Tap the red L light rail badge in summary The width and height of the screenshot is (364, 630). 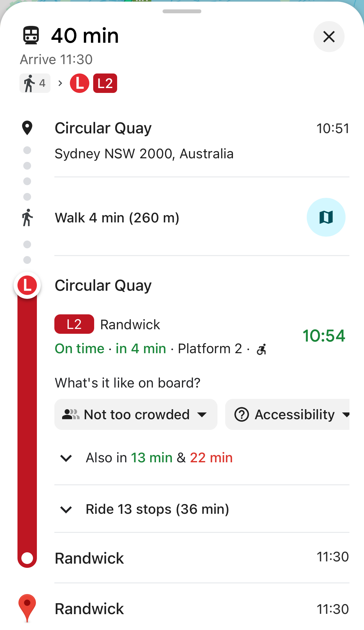[79, 83]
